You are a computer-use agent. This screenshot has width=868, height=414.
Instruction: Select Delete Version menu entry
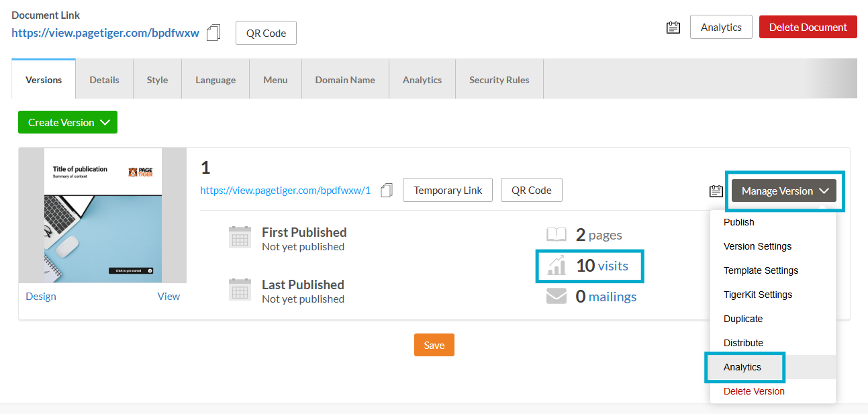tap(754, 391)
